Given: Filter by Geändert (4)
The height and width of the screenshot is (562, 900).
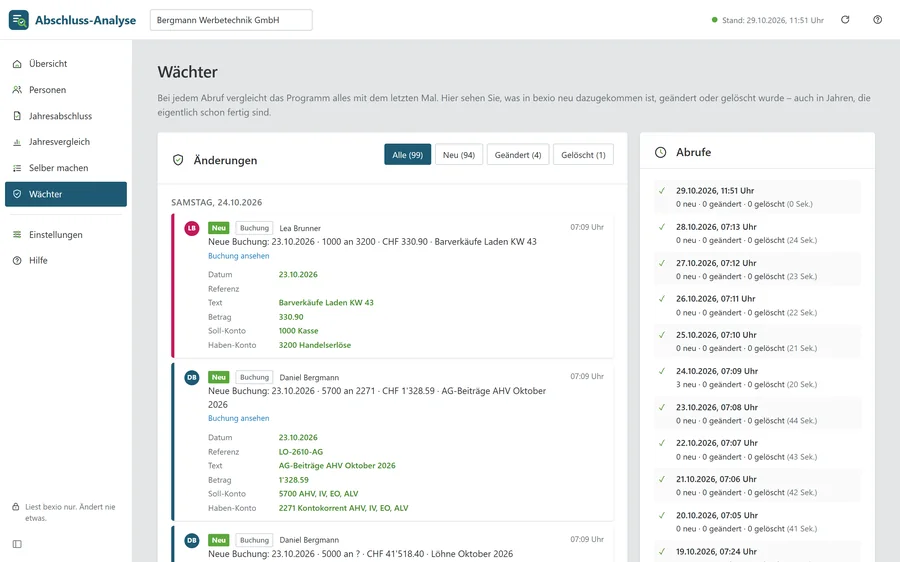Looking at the screenshot, I should pos(518,154).
